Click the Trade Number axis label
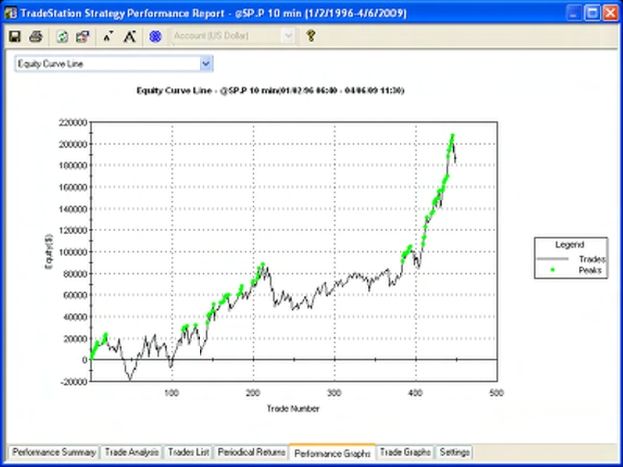 (293, 409)
